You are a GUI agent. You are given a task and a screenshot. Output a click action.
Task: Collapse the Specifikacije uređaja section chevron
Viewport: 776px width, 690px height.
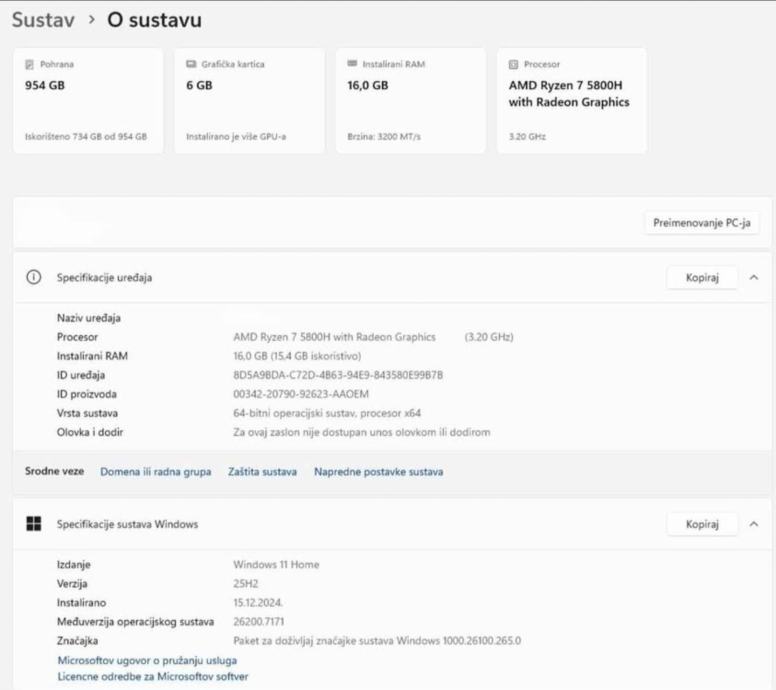point(753,276)
